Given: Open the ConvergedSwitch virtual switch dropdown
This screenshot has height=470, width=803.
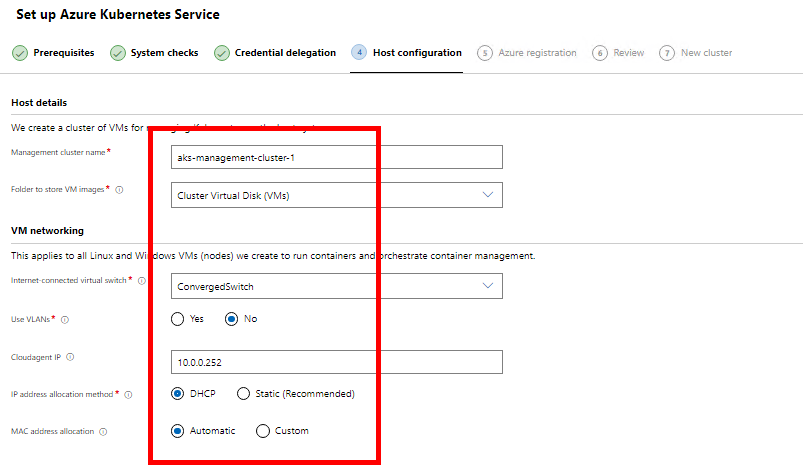Looking at the screenshot, I should pos(336,286).
